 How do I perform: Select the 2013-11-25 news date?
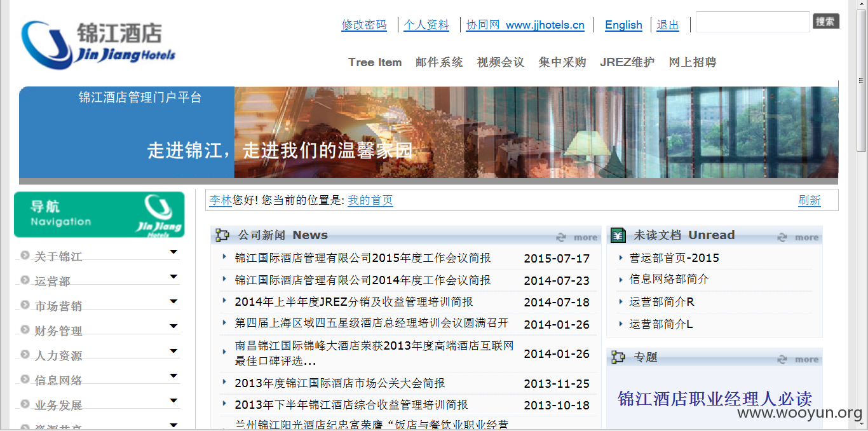click(557, 384)
